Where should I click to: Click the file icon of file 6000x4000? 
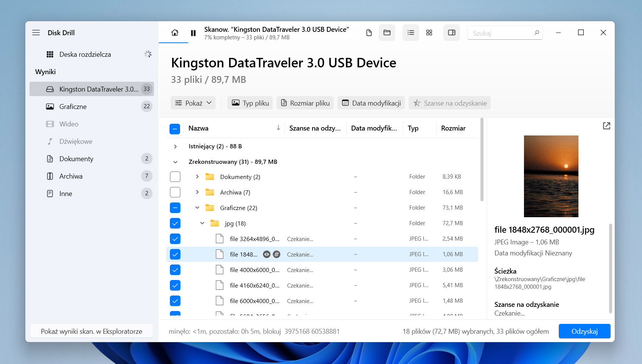[x=219, y=300]
